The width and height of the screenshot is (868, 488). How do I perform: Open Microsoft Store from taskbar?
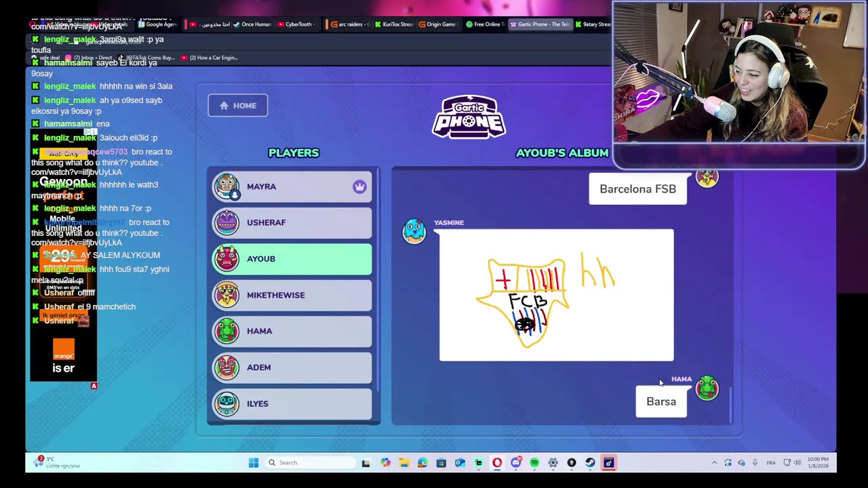[x=441, y=463]
